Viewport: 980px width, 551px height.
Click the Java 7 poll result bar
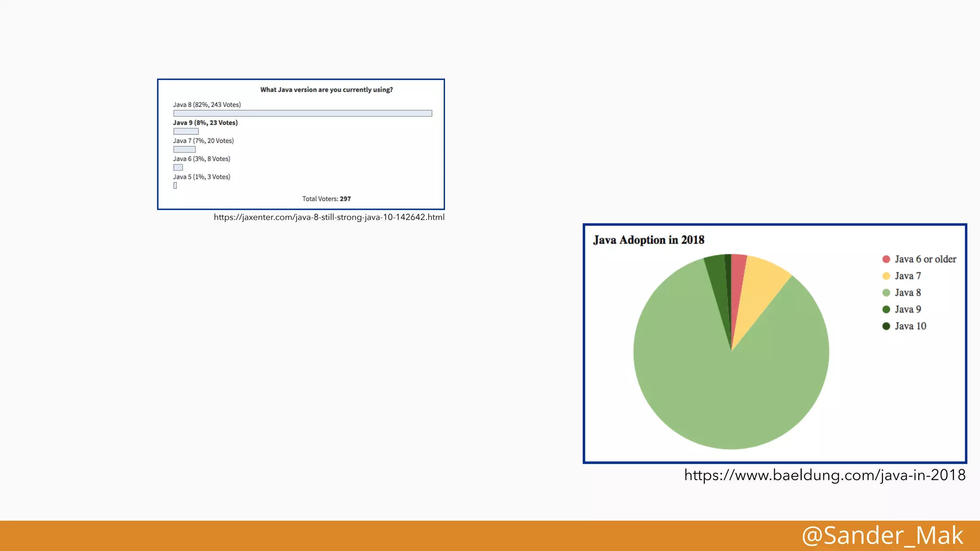(185, 150)
